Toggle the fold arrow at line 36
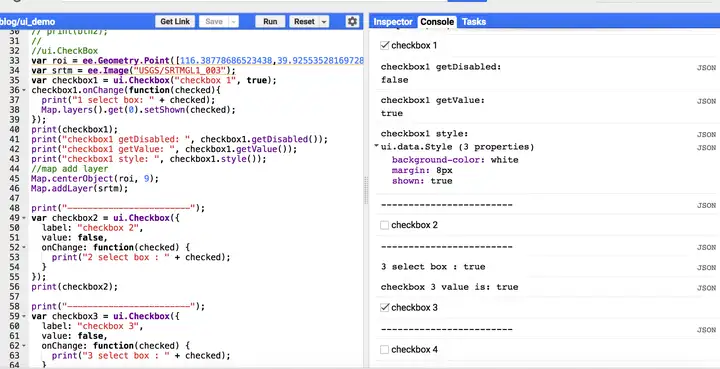The width and height of the screenshot is (720, 369). 24,90
